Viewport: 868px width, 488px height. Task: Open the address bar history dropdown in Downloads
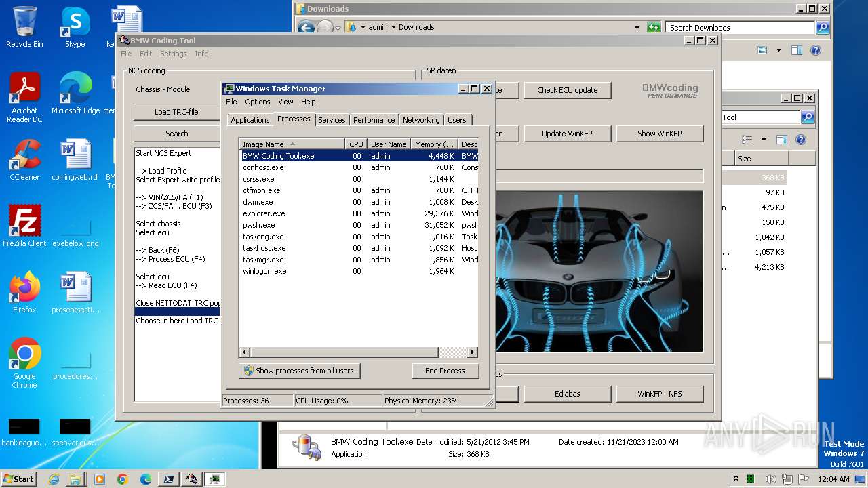[x=637, y=27]
